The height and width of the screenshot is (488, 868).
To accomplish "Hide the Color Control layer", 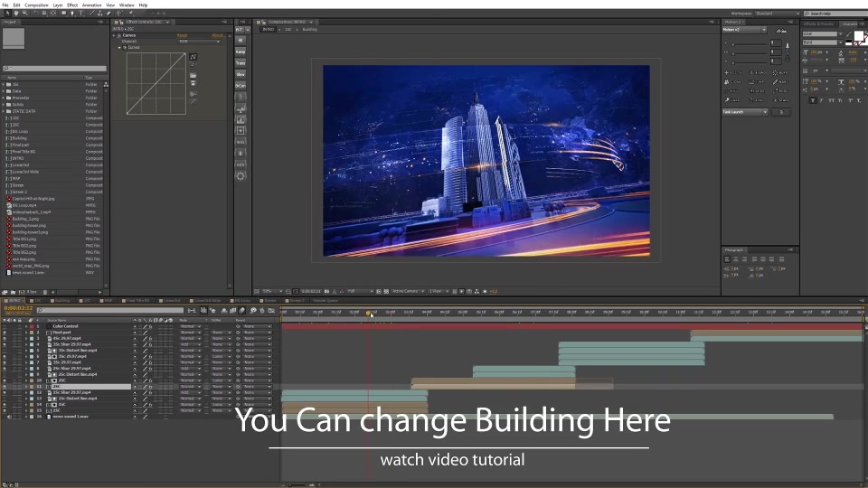I will point(5,327).
